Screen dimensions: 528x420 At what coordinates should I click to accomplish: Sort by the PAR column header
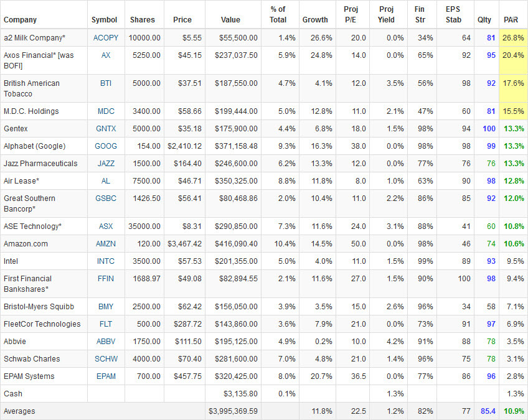point(511,20)
